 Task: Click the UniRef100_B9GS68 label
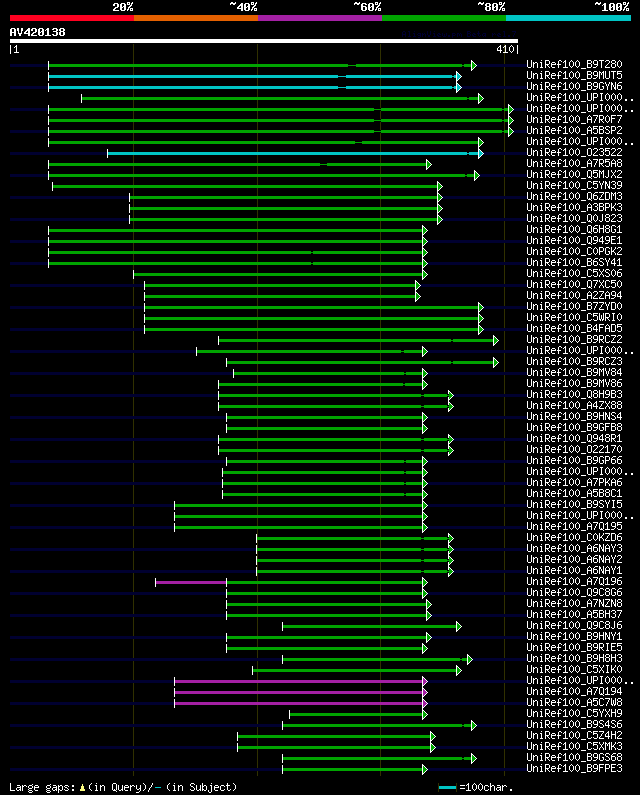tap(574, 757)
